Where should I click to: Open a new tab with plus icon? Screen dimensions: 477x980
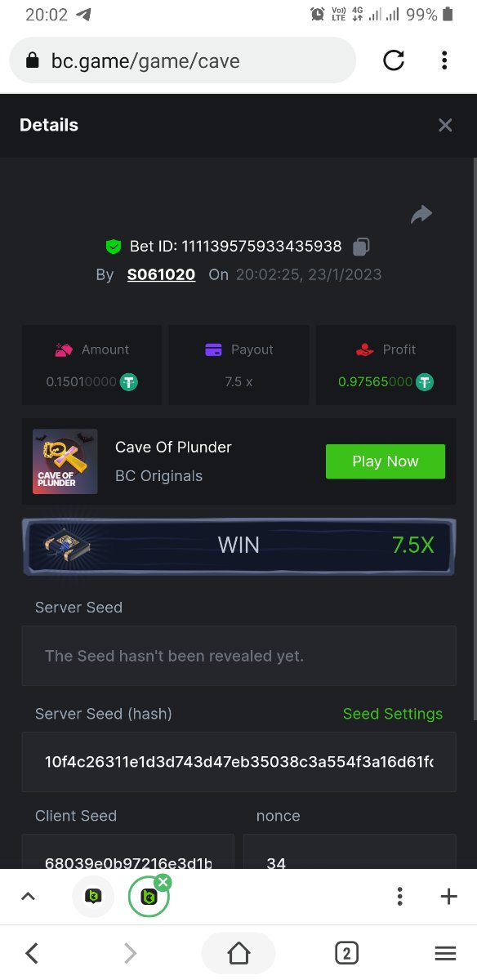(x=448, y=897)
